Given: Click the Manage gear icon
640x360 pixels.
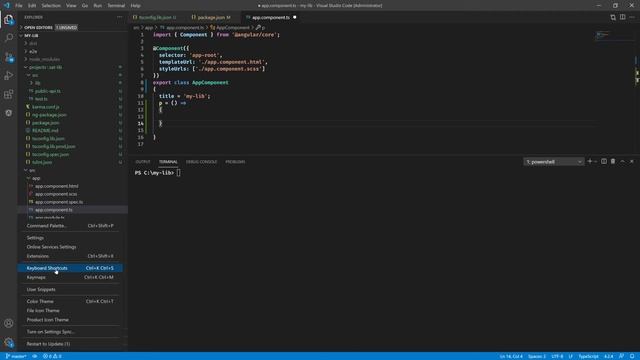Looking at the screenshot, I should click(x=9, y=342).
